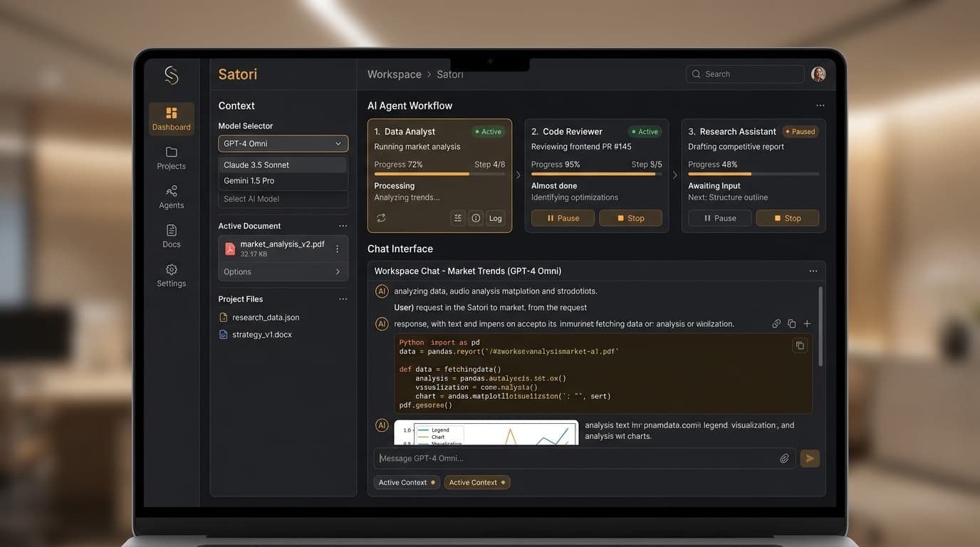
Task: Click the Satori S logo icon
Action: [171, 75]
